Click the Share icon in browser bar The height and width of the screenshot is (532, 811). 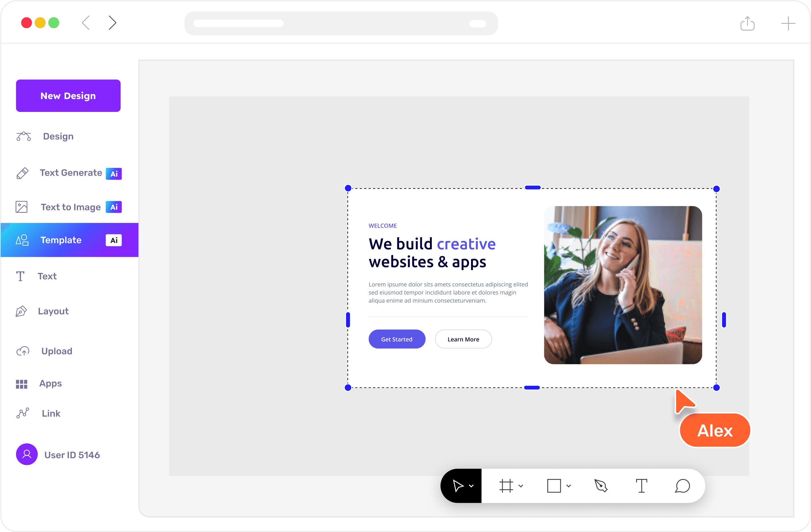pyautogui.click(x=747, y=24)
